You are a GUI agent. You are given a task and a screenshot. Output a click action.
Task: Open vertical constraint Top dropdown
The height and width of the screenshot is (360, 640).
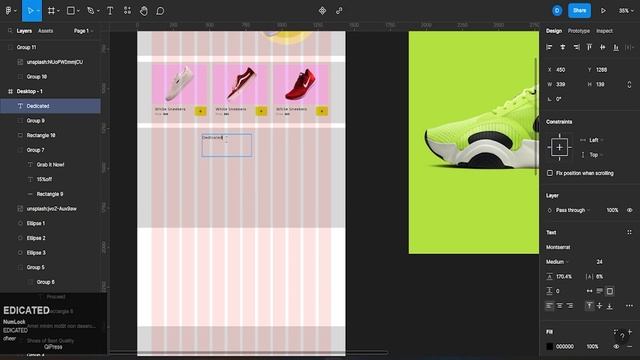click(596, 155)
